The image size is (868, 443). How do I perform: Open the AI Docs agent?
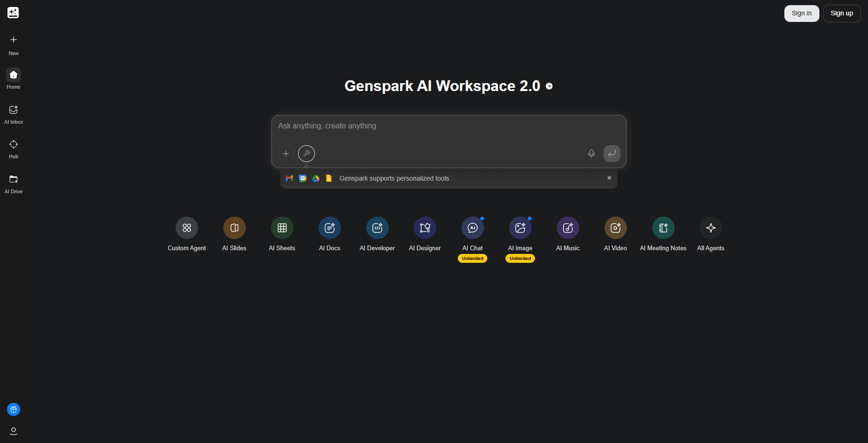[329, 228]
